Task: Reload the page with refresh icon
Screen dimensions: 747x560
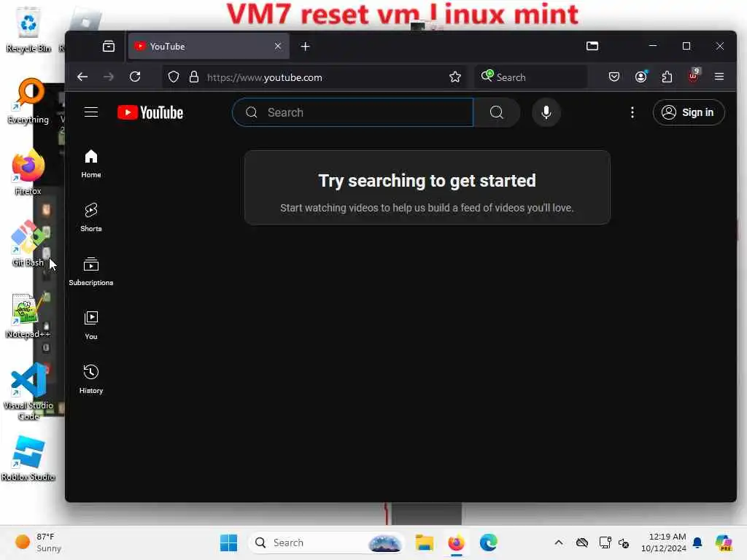Action: click(x=135, y=77)
